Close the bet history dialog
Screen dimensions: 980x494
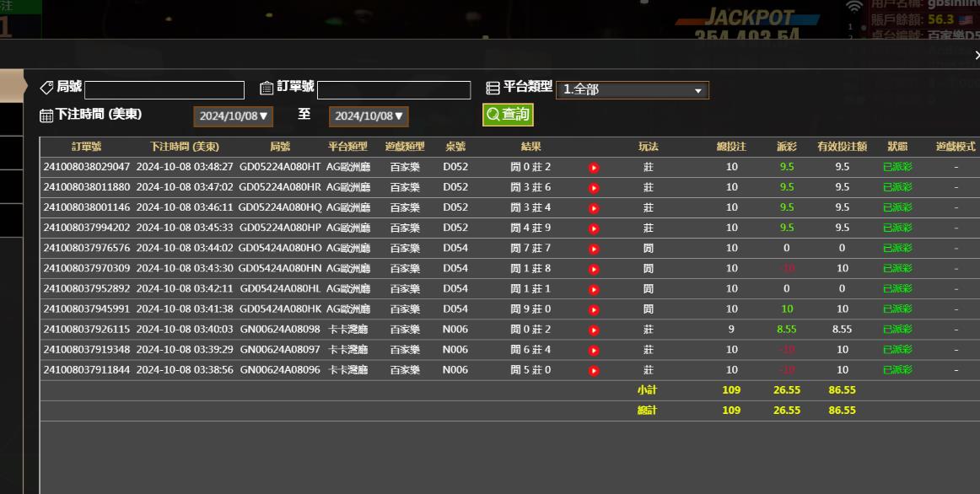(976, 56)
